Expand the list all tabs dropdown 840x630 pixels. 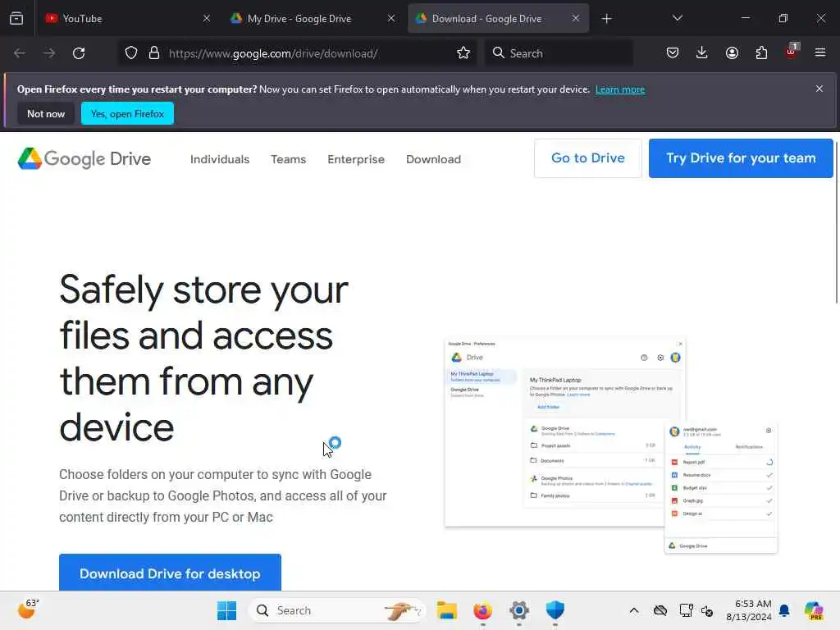677,19
